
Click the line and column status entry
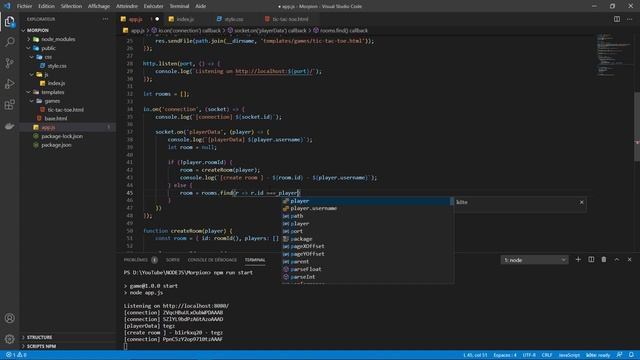[475, 355]
